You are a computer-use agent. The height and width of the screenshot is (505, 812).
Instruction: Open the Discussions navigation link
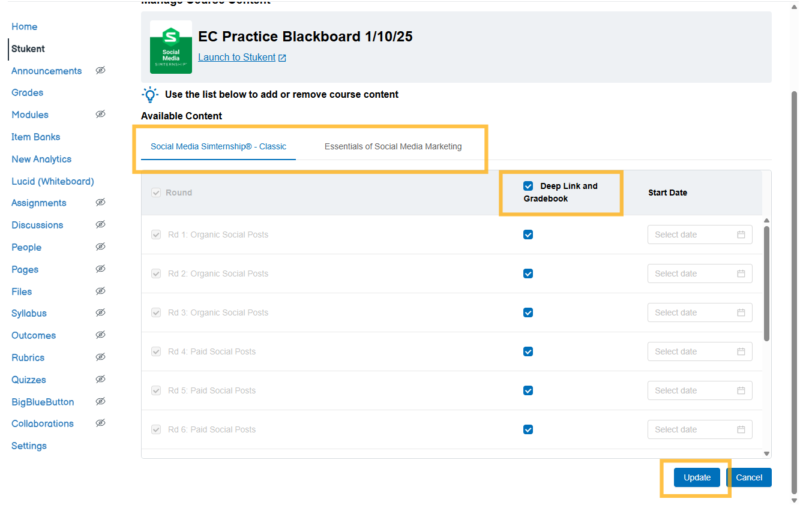click(x=37, y=225)
